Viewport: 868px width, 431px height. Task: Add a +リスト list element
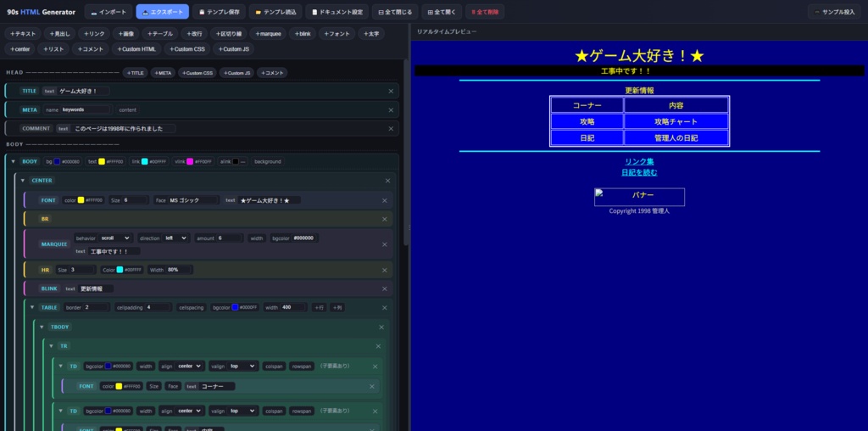point(55,49)
